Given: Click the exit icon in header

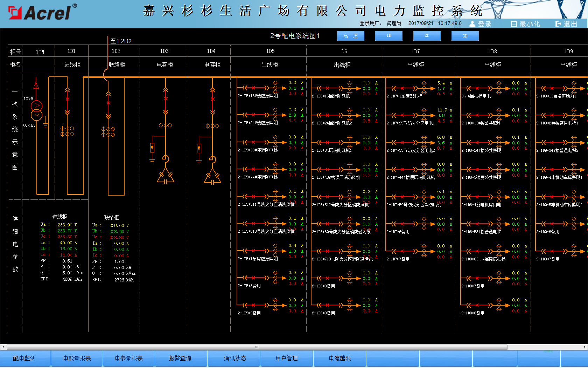Looking at the screenshot, I should pyautogui.click(x=558, y=24).
